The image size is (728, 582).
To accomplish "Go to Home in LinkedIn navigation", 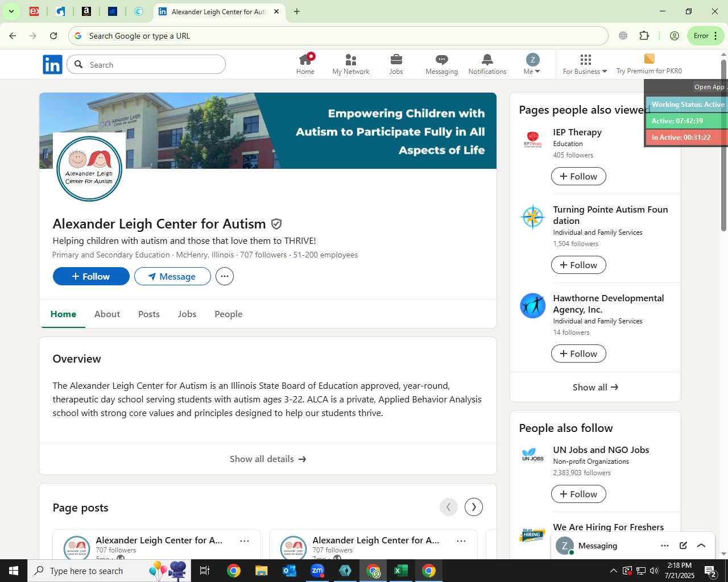I will tap(305, 64).
